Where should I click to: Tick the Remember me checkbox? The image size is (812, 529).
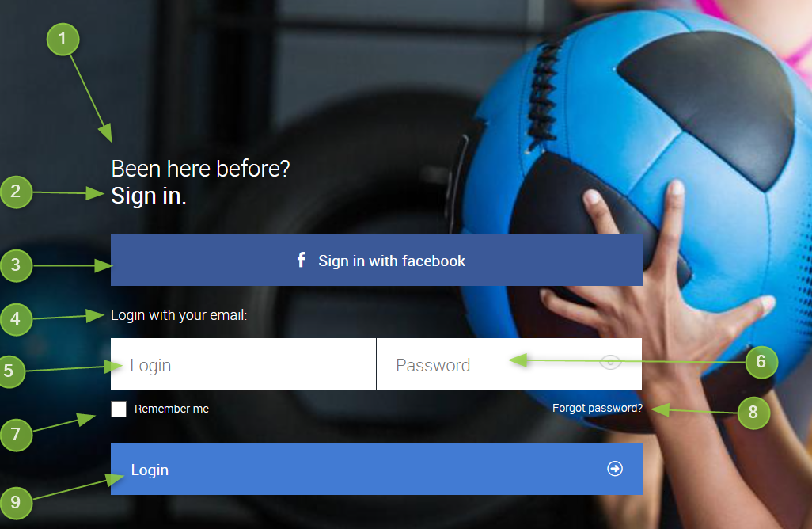(x=119, y=409)
